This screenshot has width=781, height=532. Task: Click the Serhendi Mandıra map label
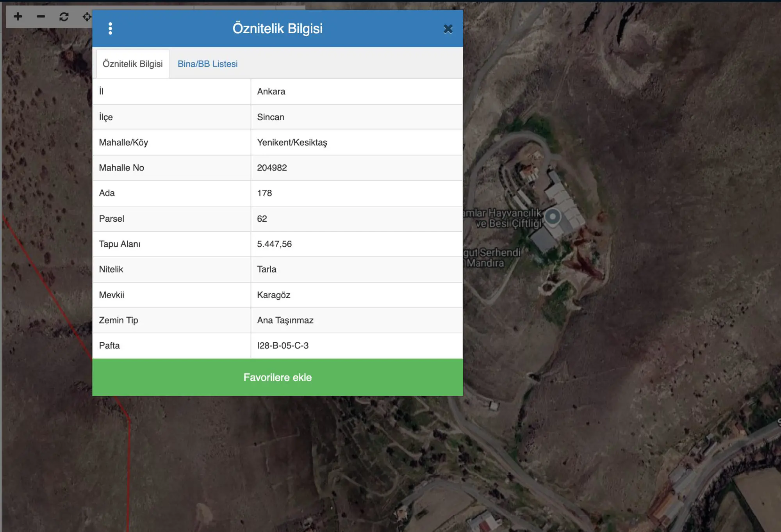[x=493, y=258]
